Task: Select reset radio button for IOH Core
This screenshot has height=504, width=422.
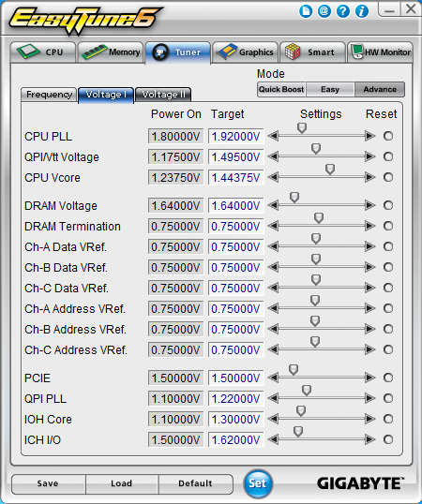Action: (388, 419)
